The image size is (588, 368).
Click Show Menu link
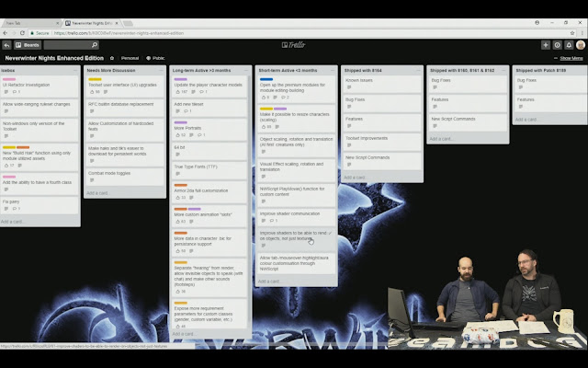571,58
